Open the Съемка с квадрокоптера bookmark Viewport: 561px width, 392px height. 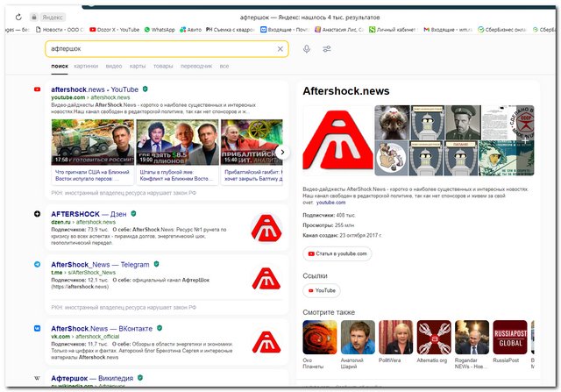point(230,30)
